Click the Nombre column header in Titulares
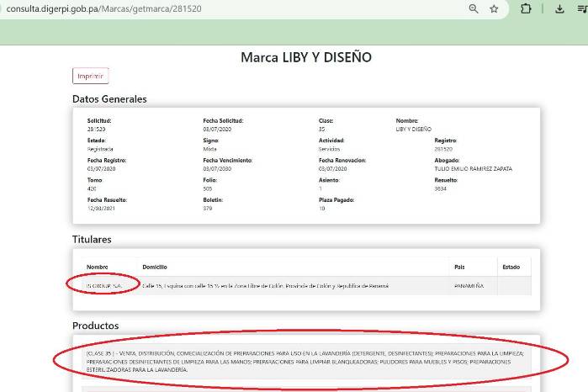Viewport: 588px width, 392px height. click(97, 268)
